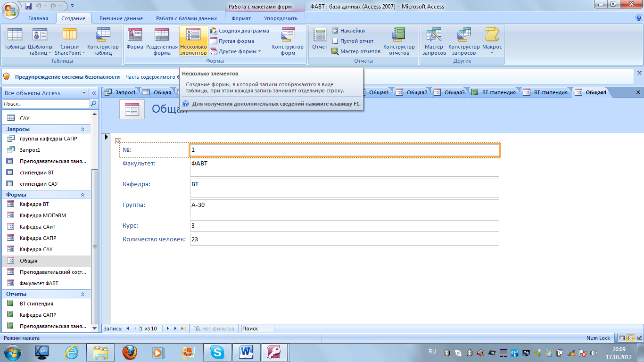Expand the Списки SharePoint dropdown
644x362 pixels.
pos(83,53)
